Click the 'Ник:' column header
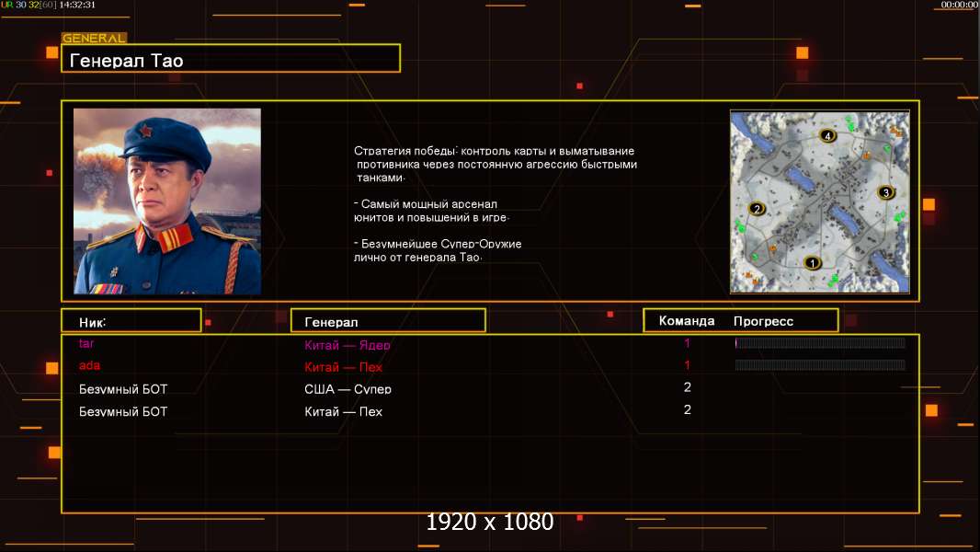Screen dimensions: 980x552 point(131,321)
